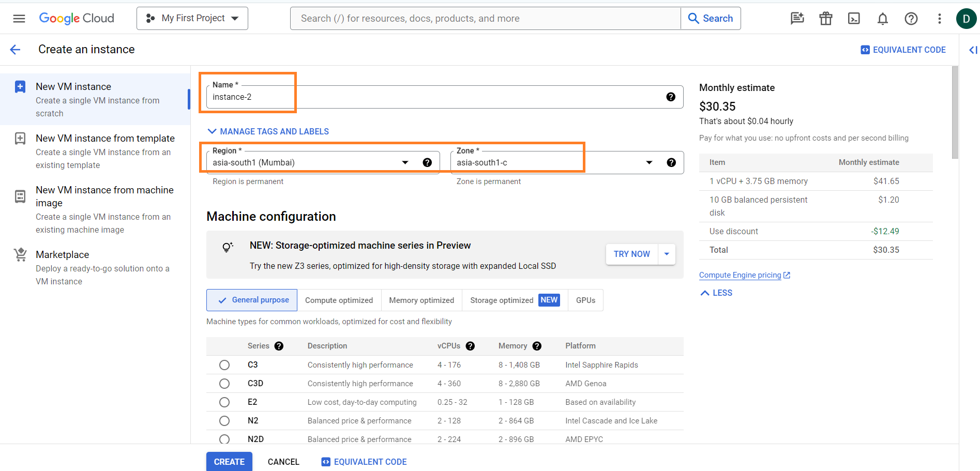Open the free trial gift icon
This screenshot has width=980, height=471.
click(826, 19)
